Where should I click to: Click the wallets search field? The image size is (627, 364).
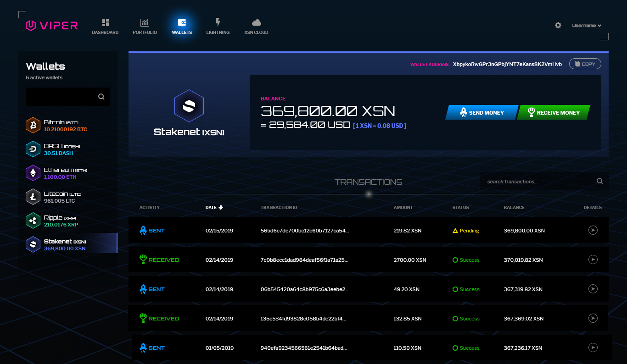point(68,97)
